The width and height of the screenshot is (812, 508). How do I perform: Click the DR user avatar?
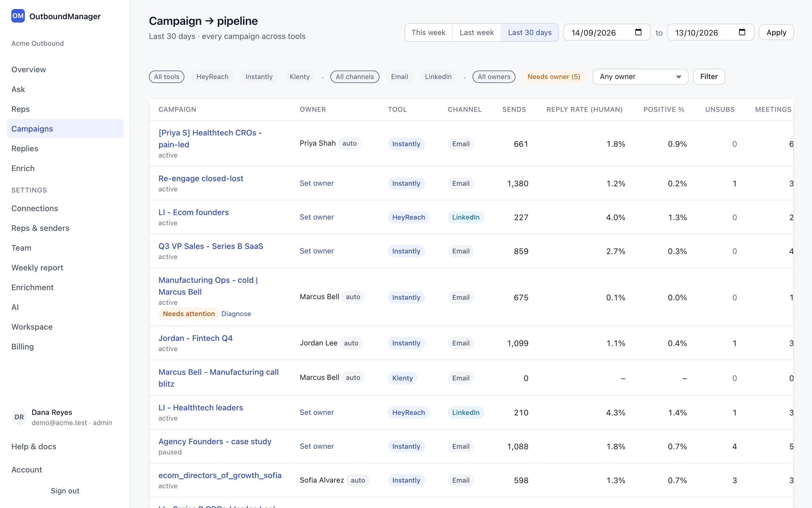[19, 417]
